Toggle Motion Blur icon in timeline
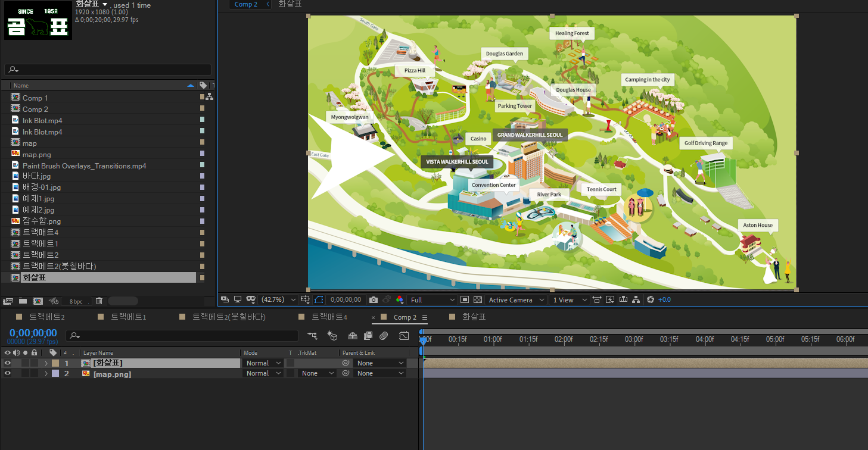Screen dimensions: 868x450 [x=384, y=336]
